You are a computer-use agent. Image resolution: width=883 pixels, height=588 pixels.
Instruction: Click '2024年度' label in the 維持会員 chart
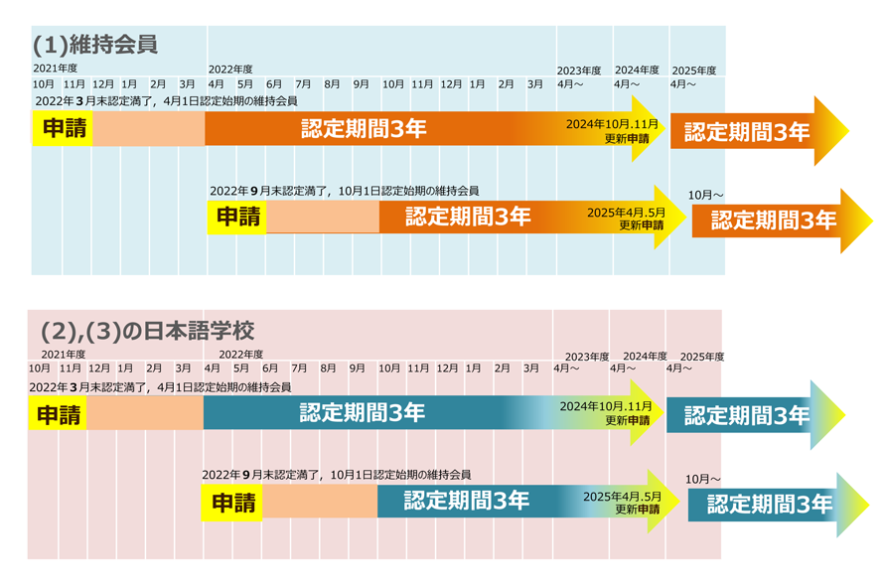point(637,70)
